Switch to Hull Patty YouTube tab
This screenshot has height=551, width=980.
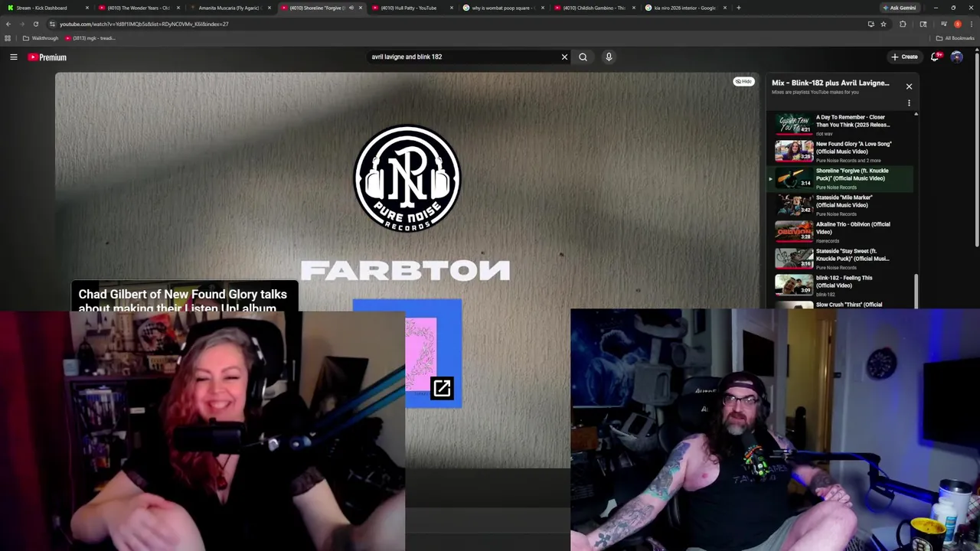(408, 8)
